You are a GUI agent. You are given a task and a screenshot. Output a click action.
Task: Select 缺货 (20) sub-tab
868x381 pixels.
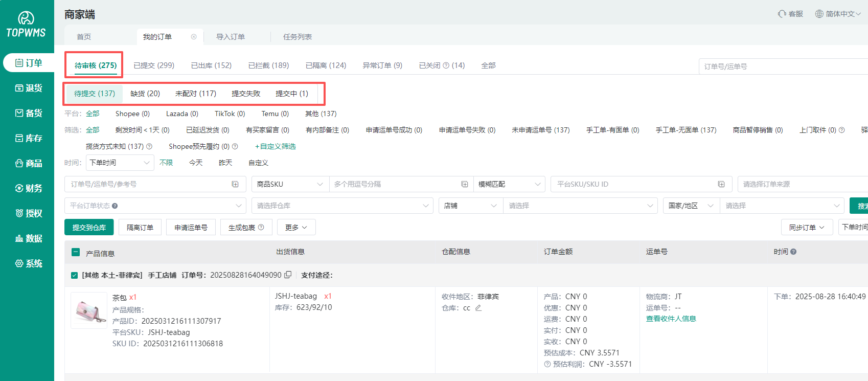tap(145, 94)
